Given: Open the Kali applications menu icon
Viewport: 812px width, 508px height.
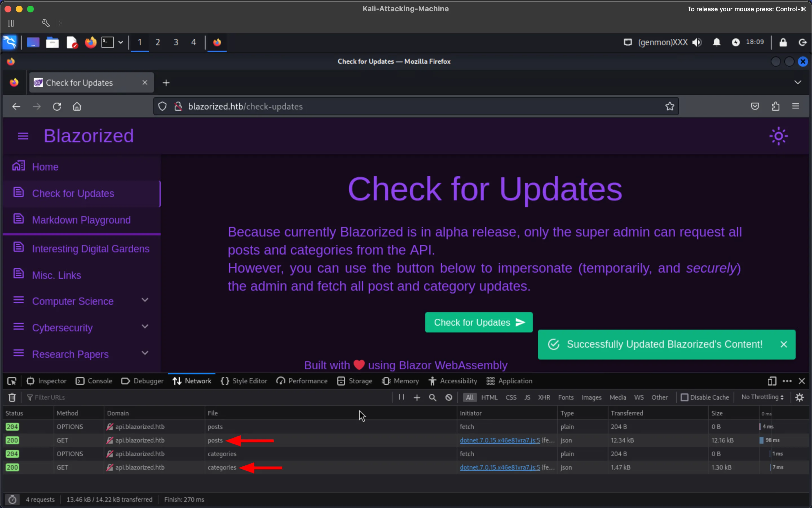Looking at the screenshot, I should click(9, 42).
